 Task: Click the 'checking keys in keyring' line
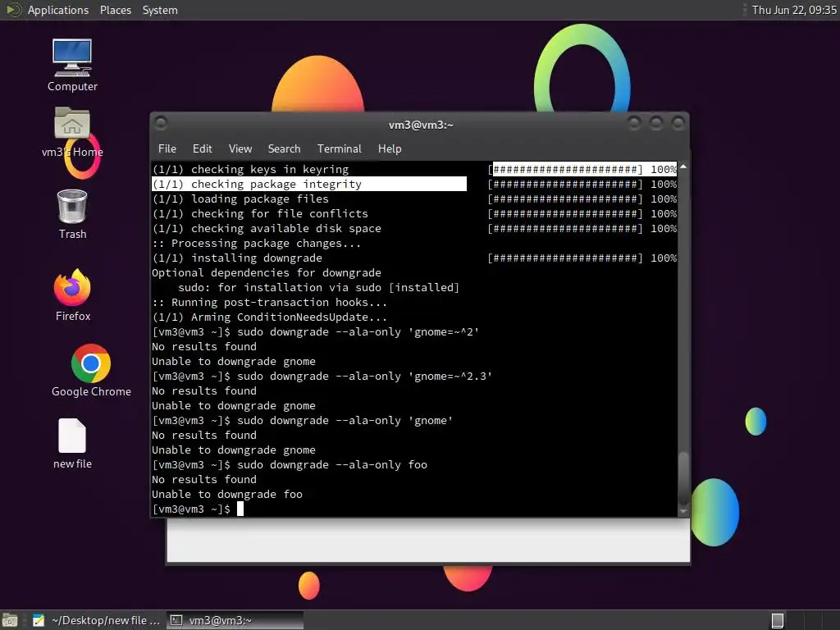tap(251, 169)
